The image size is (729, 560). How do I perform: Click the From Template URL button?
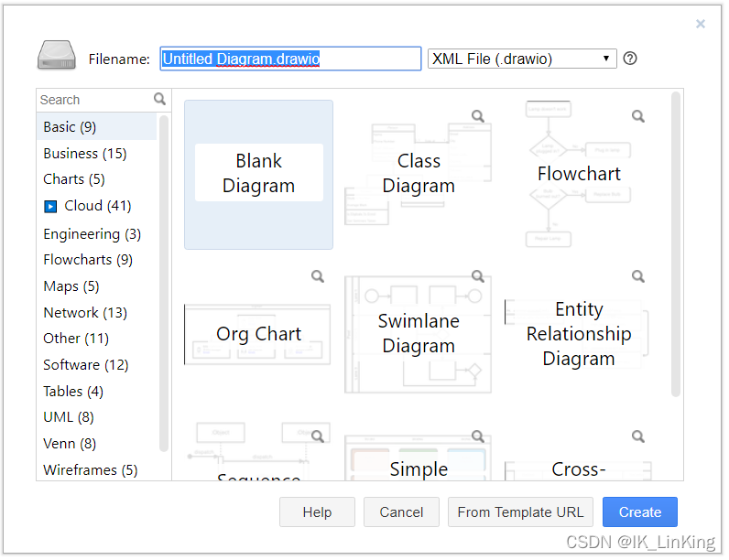click(x=520, y=512)
